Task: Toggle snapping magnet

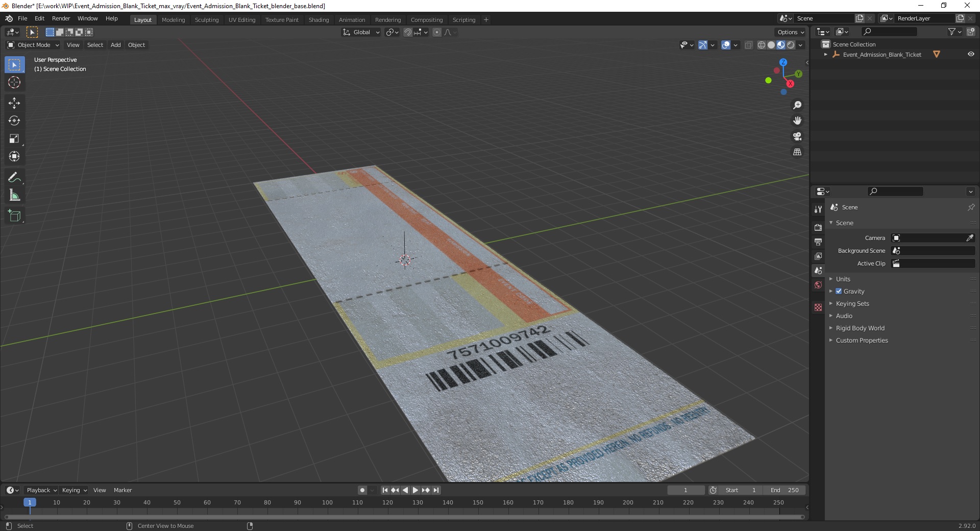Action: (x=408, y=32)
